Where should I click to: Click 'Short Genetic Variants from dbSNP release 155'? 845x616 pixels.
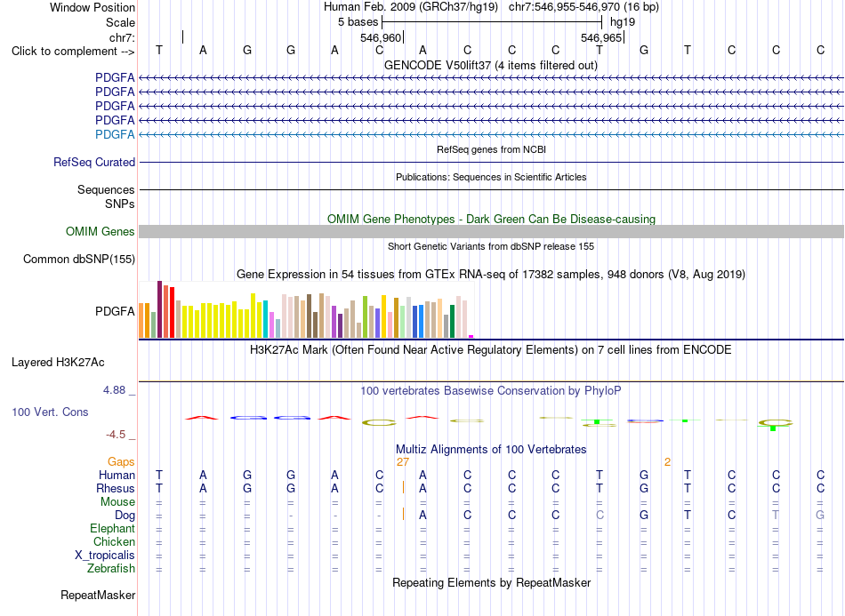491,246
